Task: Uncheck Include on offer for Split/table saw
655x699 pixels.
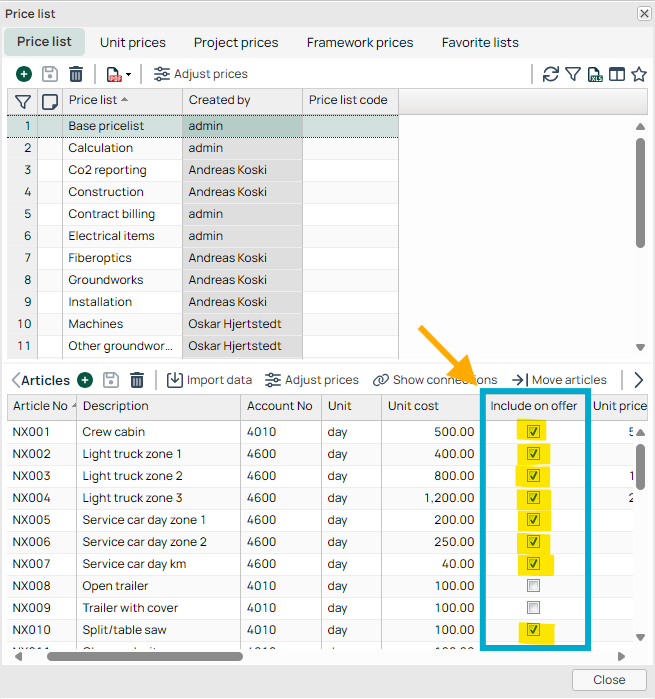Action: click(x=533, y=630)
